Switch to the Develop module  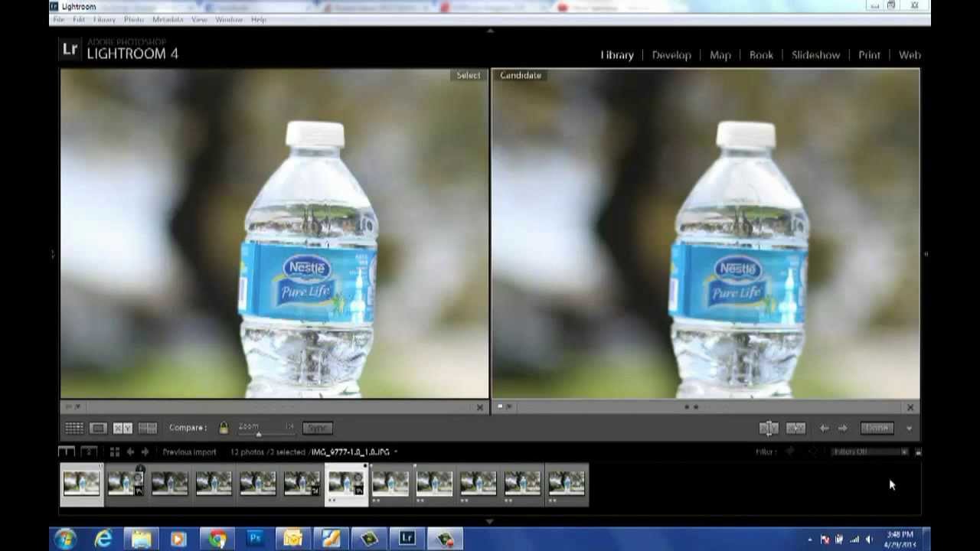pos(671,55)
